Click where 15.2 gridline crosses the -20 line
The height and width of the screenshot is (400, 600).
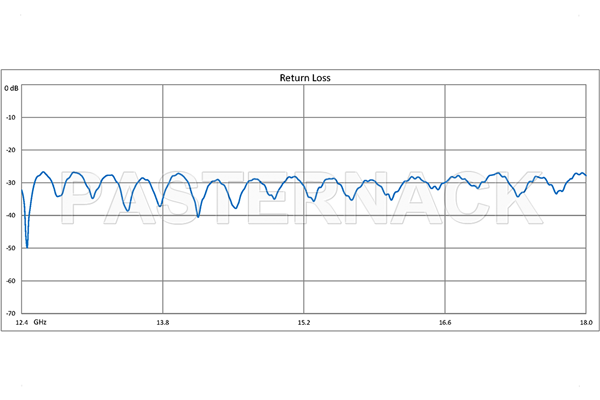click(x=304, y=150)
